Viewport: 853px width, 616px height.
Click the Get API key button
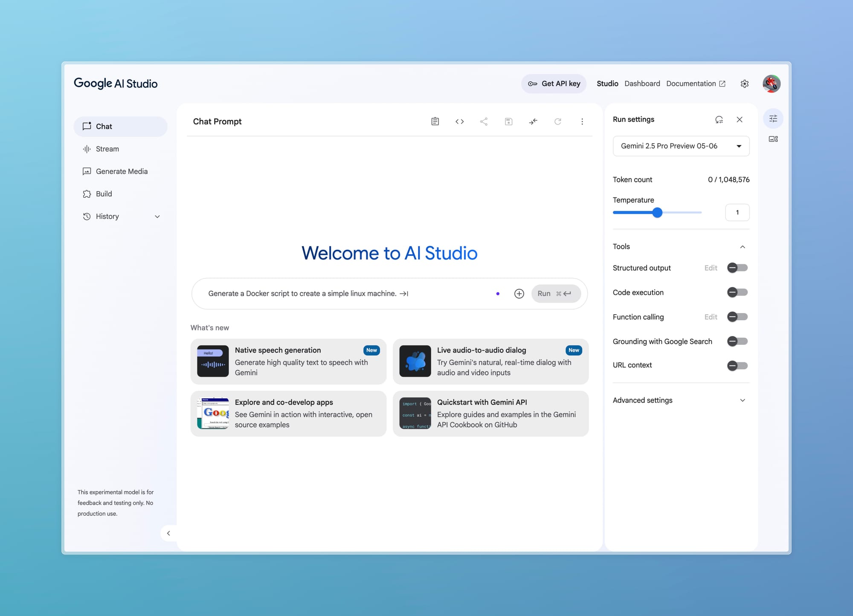click(x=554, y=84)
